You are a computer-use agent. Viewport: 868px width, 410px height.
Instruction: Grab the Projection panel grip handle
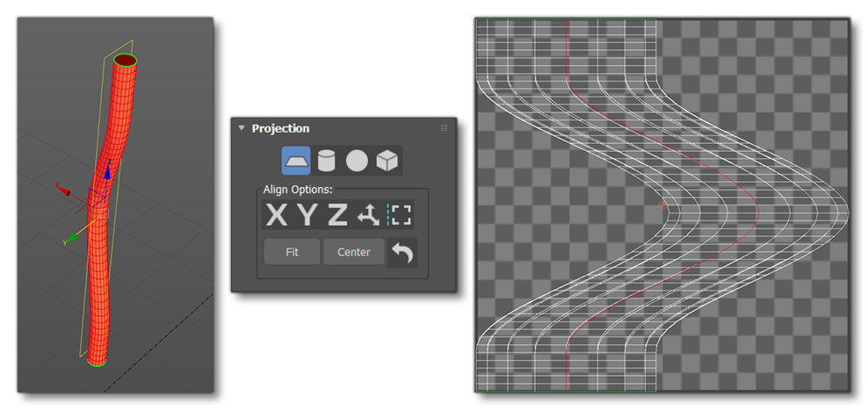tap(444, 128)
